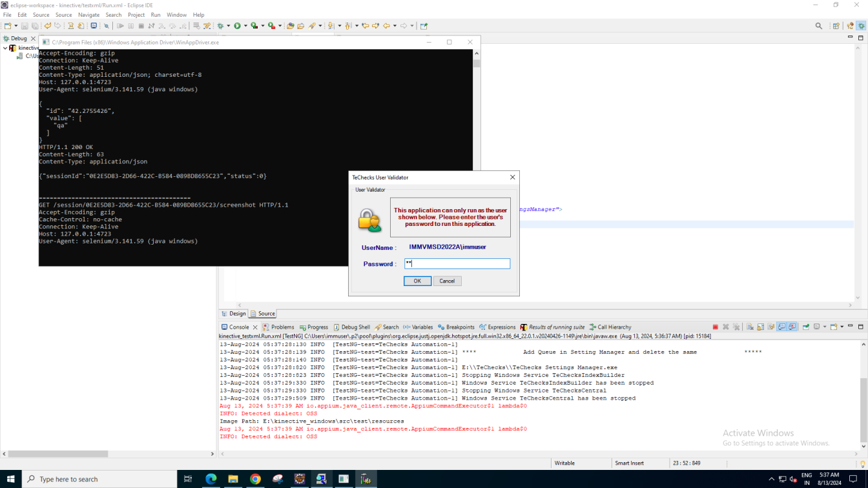Switch to Source tab of XML editor
868x488 pixels.
[263, 314]
